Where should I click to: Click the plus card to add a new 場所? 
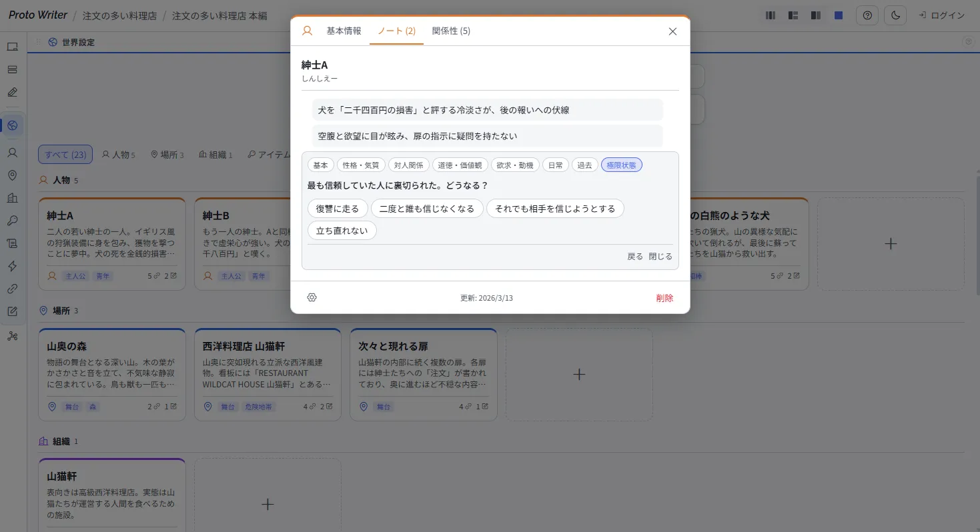point(578,374)
